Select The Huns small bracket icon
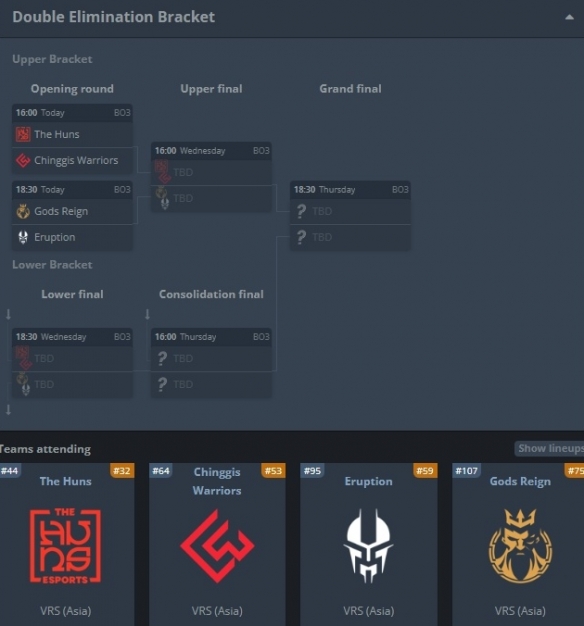 pyautogui.click(x=23, y=134)
